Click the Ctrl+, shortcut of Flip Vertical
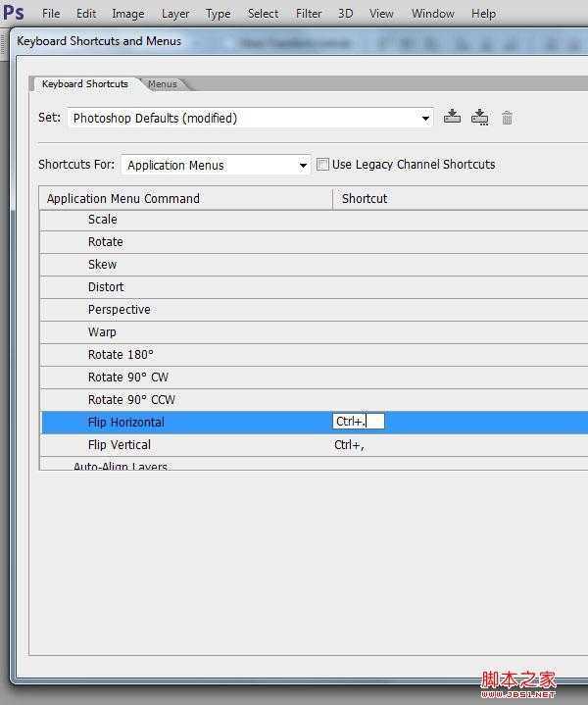The image size is (588, 705). point(349,445)
